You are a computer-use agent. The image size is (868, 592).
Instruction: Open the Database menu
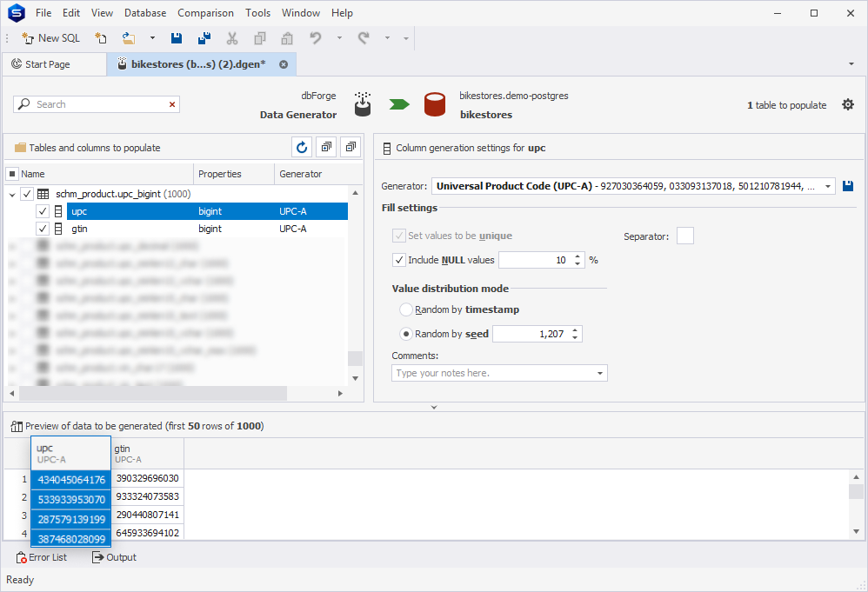coord(145,13)
